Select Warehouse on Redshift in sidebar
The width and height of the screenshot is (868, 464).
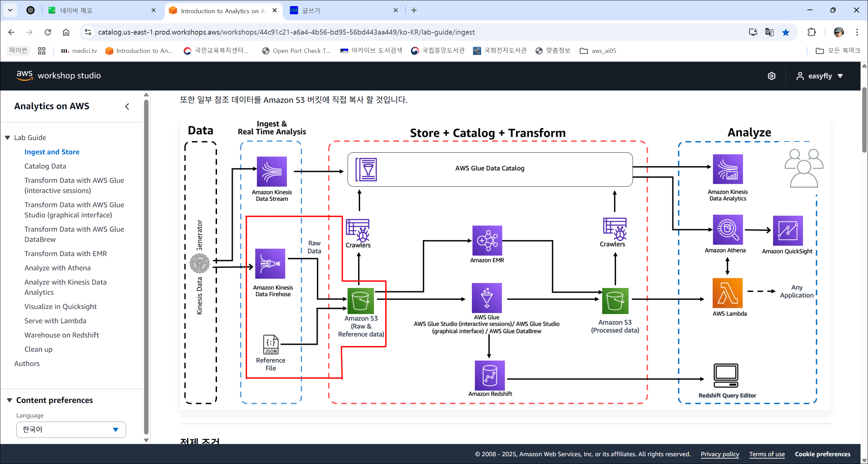[x=62, y=335]
